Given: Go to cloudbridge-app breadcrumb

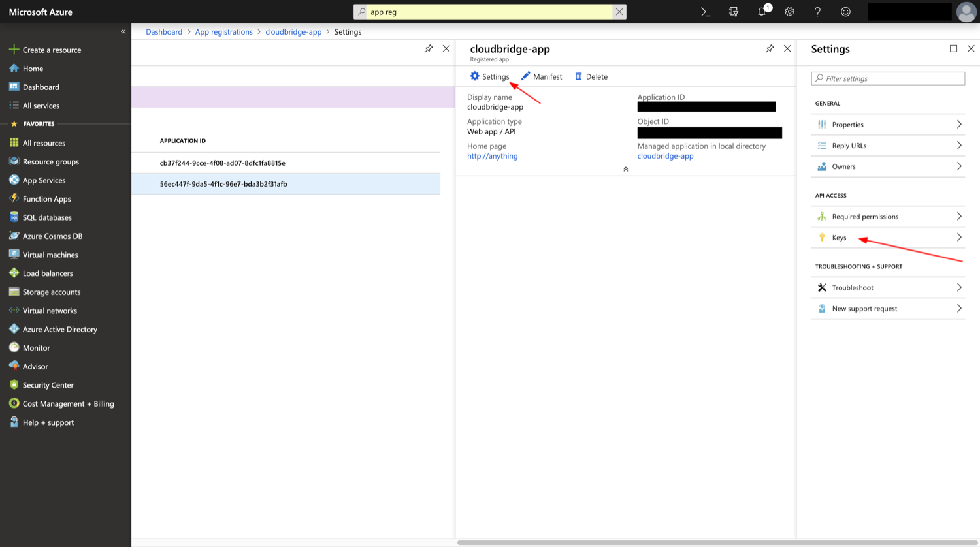Looking at the screenshot, I should click(293, 31).
